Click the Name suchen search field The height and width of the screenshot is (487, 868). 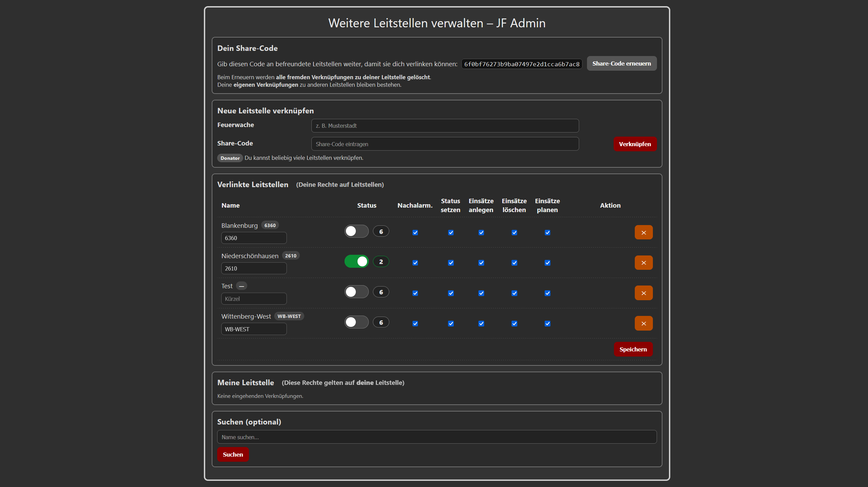click(x=437, y=437)
